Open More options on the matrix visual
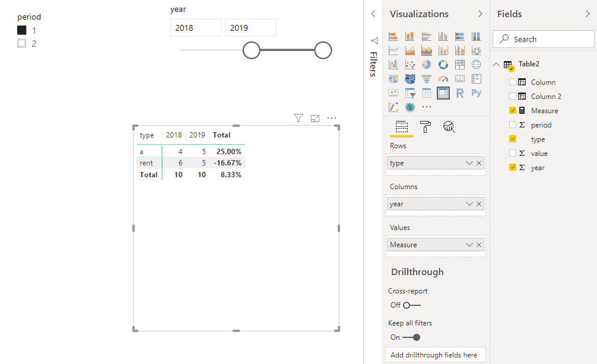This screenshot has height=364, width=597. (332, 118)
